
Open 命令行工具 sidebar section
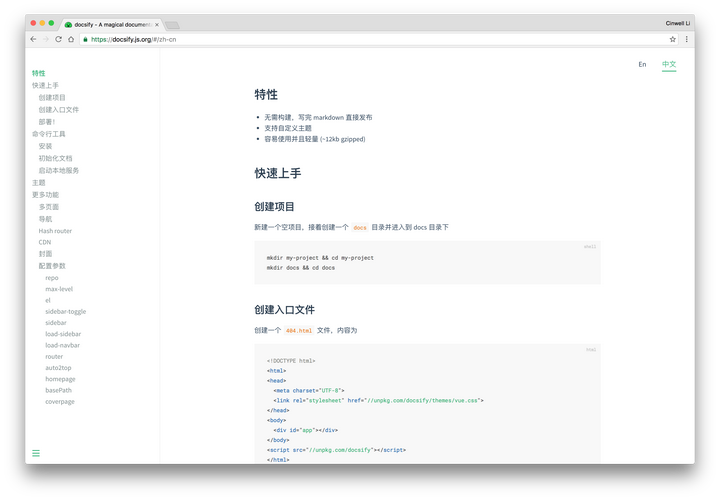click(48, 134)
